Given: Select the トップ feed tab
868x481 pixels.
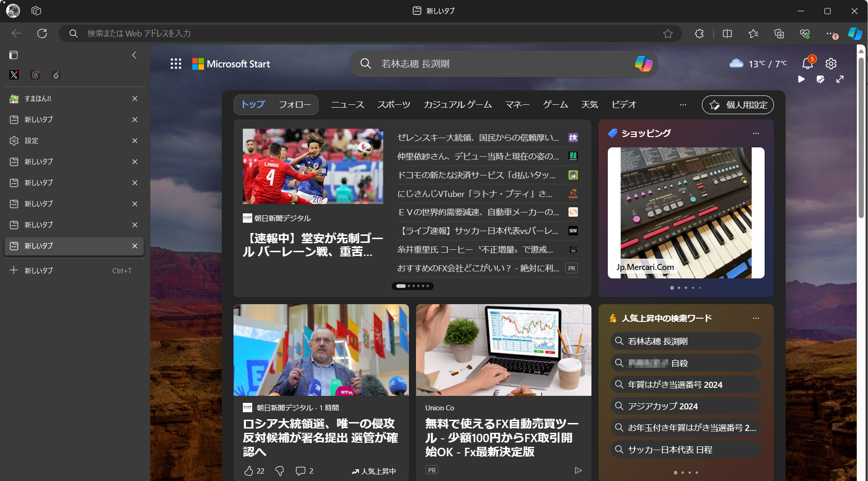Looking at the screenshot, I should (x=253, y=104).
